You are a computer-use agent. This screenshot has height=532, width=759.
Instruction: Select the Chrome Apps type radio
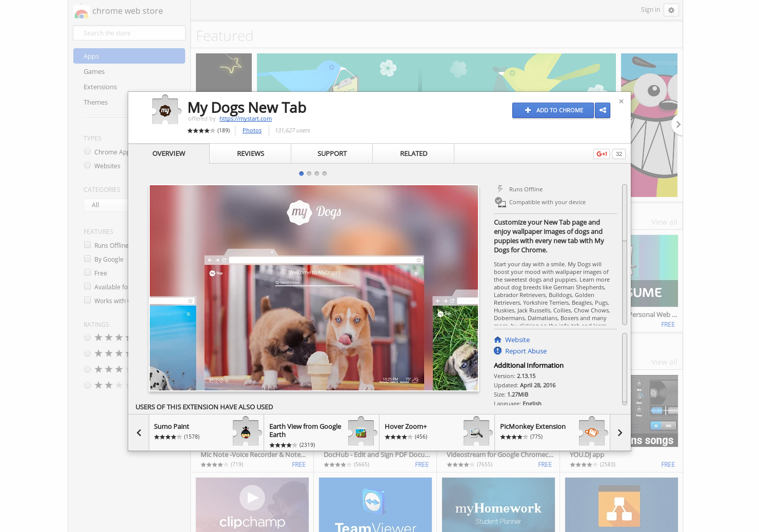87,151
